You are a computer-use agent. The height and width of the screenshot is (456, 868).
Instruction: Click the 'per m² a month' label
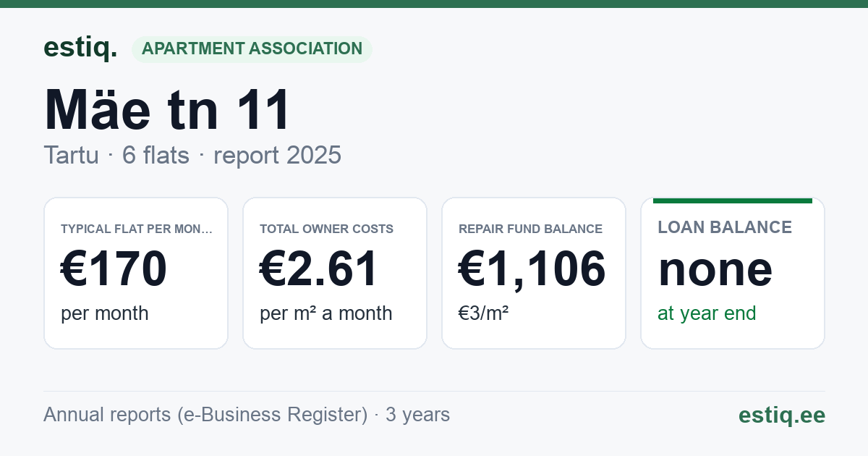click(x=325, y=313)
